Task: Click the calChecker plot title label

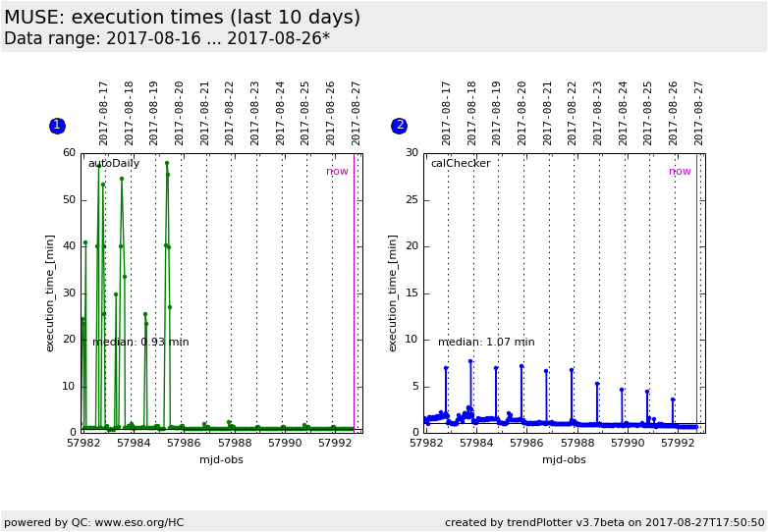Action: click(460, 164)
